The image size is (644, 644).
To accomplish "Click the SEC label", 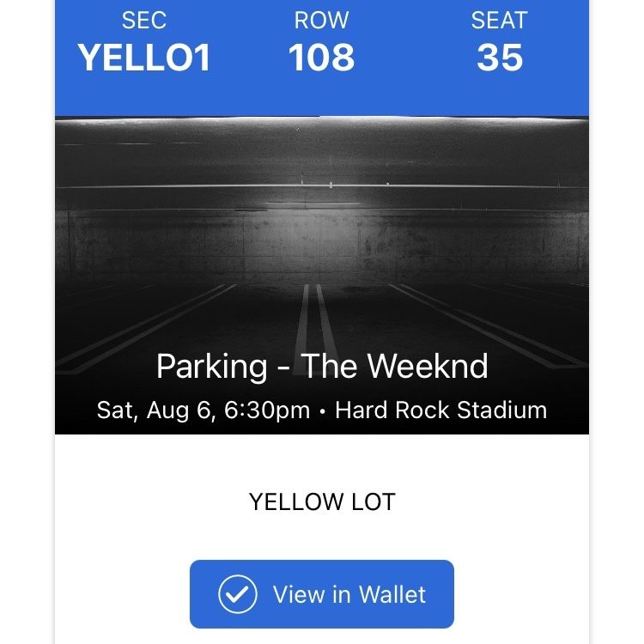I will point(144,20).
